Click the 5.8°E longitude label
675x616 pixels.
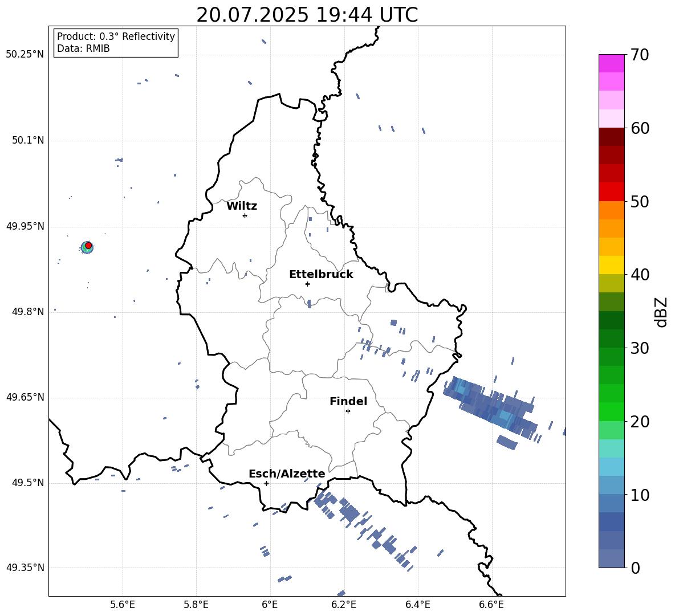pos(196,605)
